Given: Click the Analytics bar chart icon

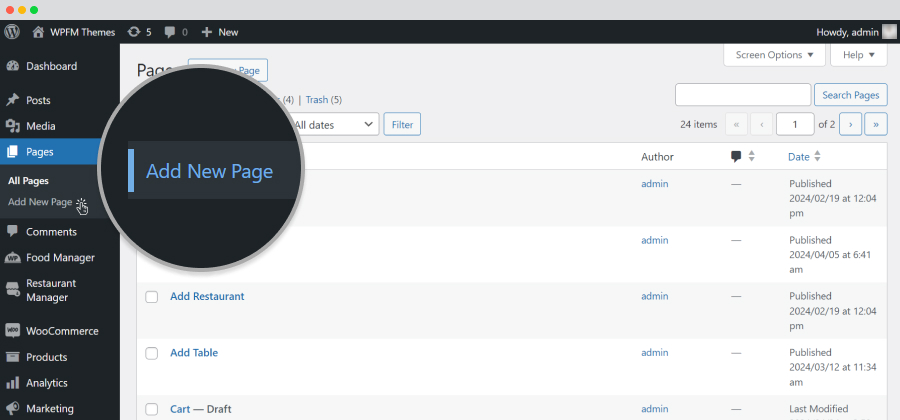Looking at the screenshot, I should coord(13,383).
